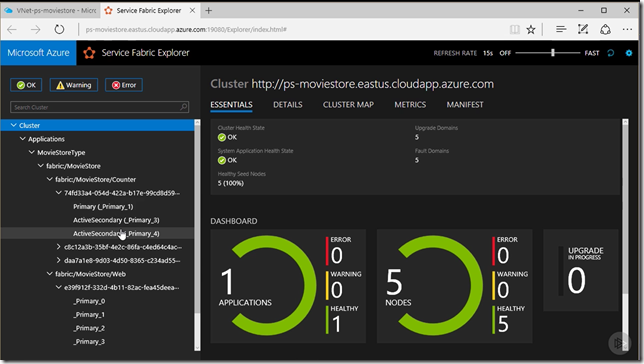Switch to the VNet-ps-moviestore browser tab

(50, 11)
